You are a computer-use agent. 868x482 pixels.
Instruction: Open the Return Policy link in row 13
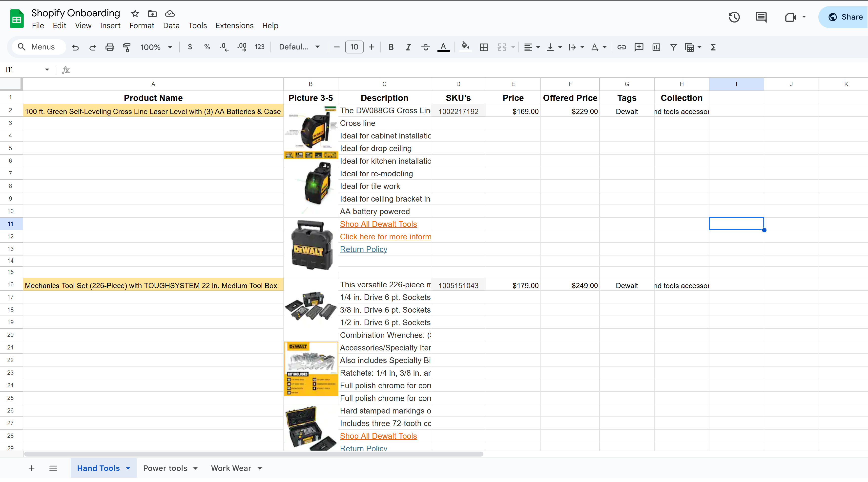coord(363,249)
